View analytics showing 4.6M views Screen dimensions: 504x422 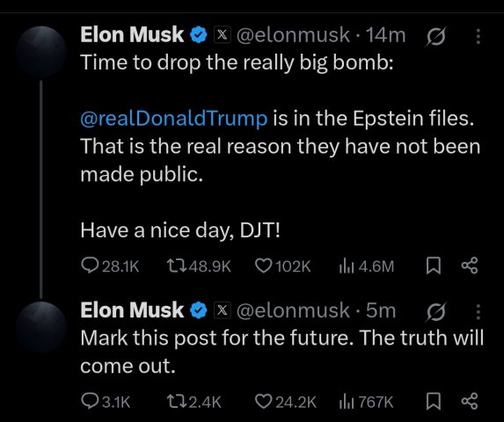[366, 266]
